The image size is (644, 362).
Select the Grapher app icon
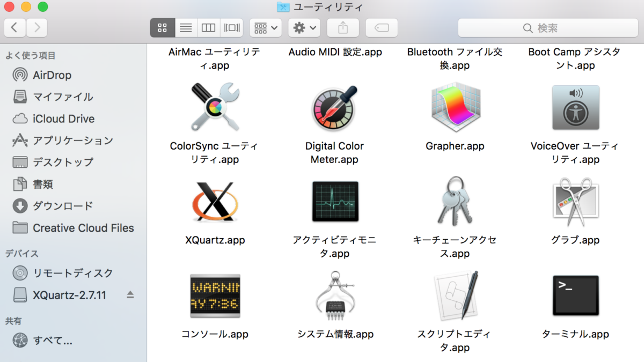click(455, 107)
